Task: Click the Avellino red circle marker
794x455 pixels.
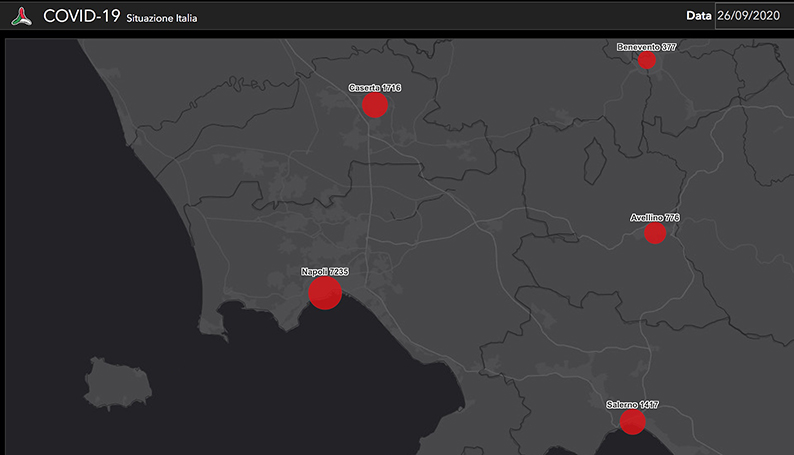Action: pyautogui.click(x=655, y=233)
